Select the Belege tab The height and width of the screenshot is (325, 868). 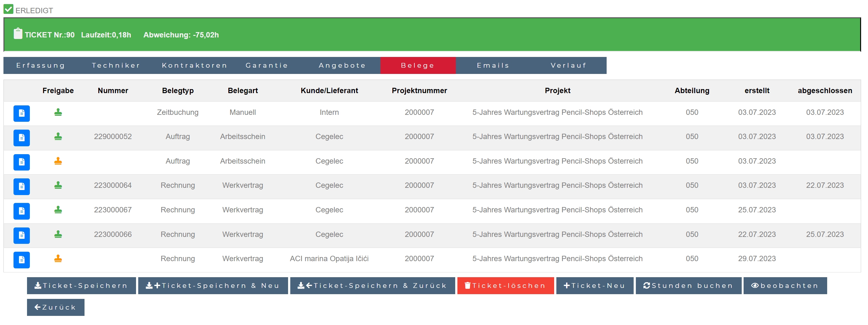[x=418, y=65]
